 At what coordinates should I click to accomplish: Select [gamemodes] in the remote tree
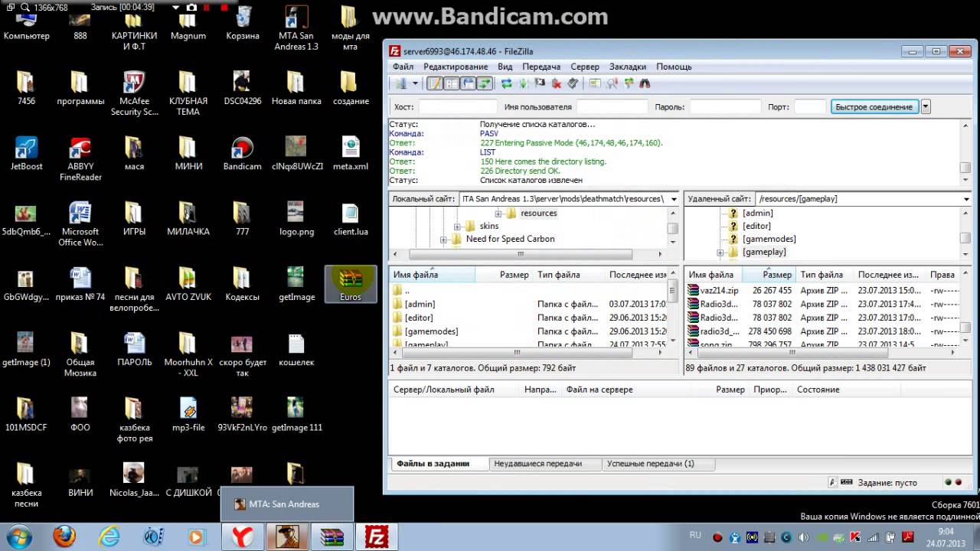tap(769, 240)
